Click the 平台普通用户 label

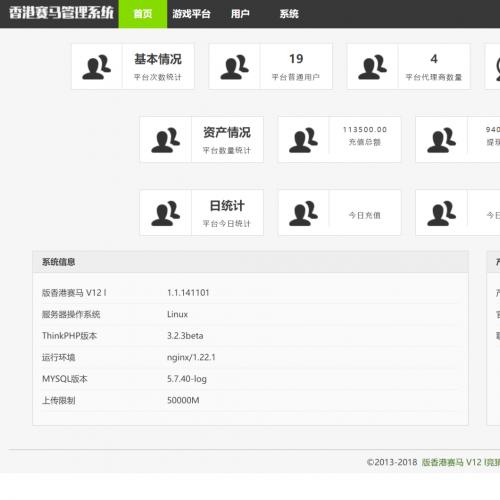tap(296, 77)
